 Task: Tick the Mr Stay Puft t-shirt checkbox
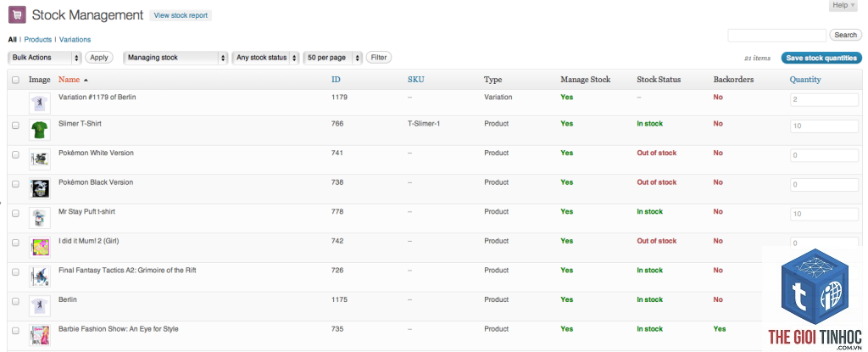point(15,214)
